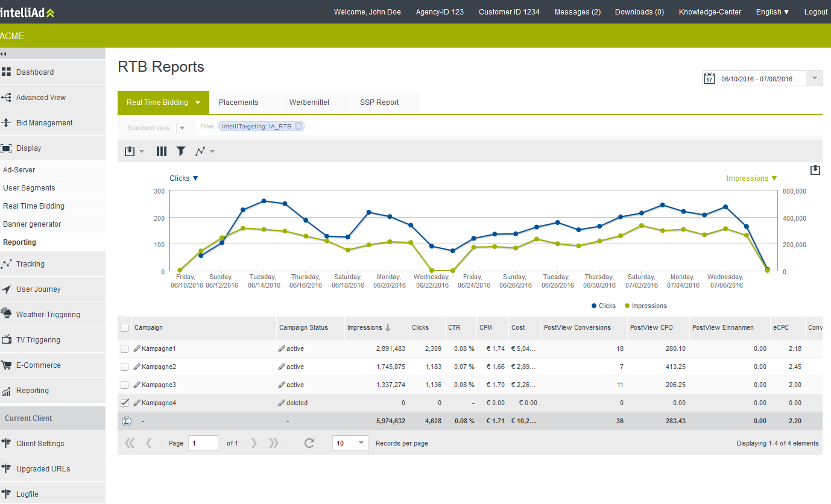Click the chart export download icon
The width and height of the screenshot is (831, 504).
click(815, 171)
